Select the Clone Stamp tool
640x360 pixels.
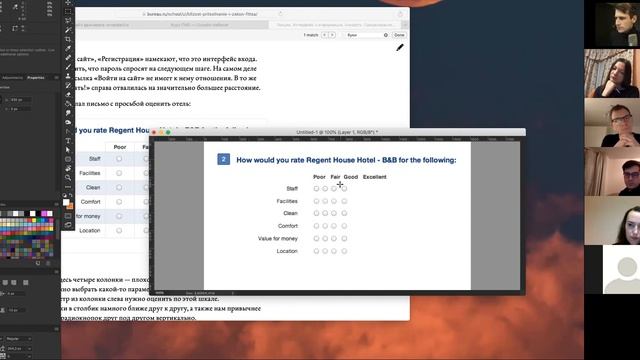click(68, 76)
